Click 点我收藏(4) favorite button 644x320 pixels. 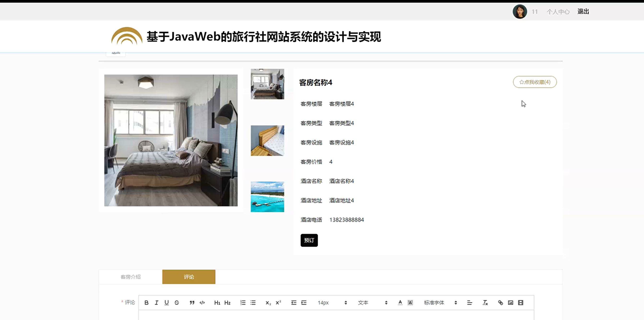[x=535, y=82]
